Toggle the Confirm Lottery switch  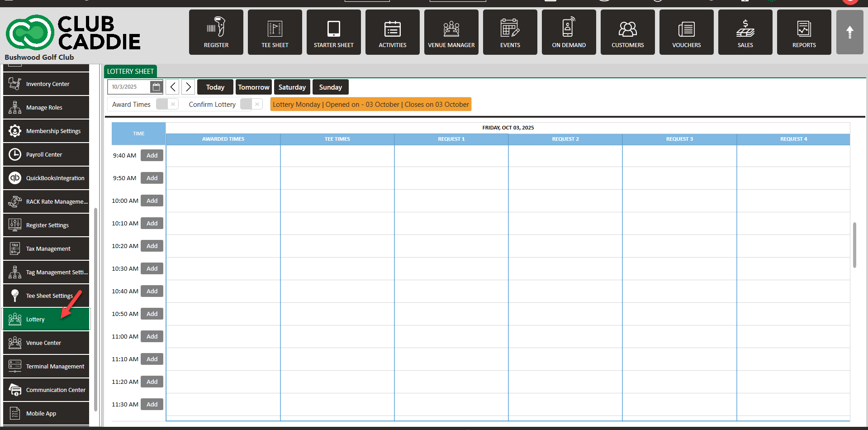coord(251,104)
